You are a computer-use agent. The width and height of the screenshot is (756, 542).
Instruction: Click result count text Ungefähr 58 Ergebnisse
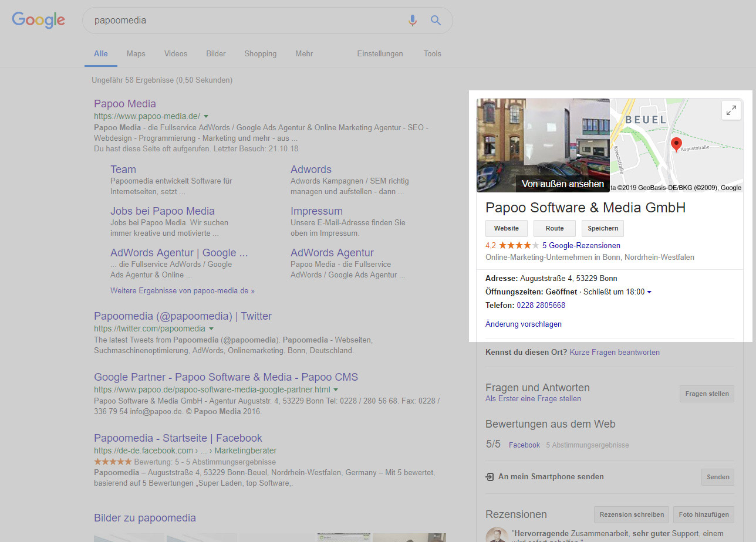[x=162, y=80]
